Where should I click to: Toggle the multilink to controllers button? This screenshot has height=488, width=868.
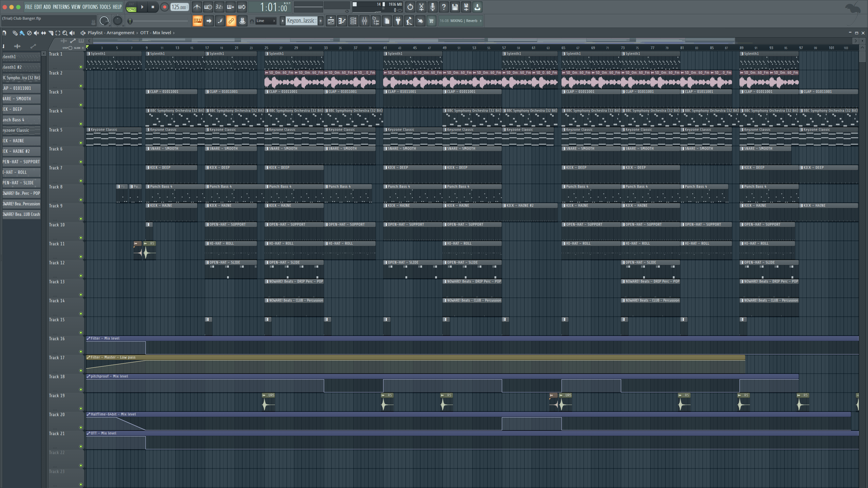click(231, 21)
